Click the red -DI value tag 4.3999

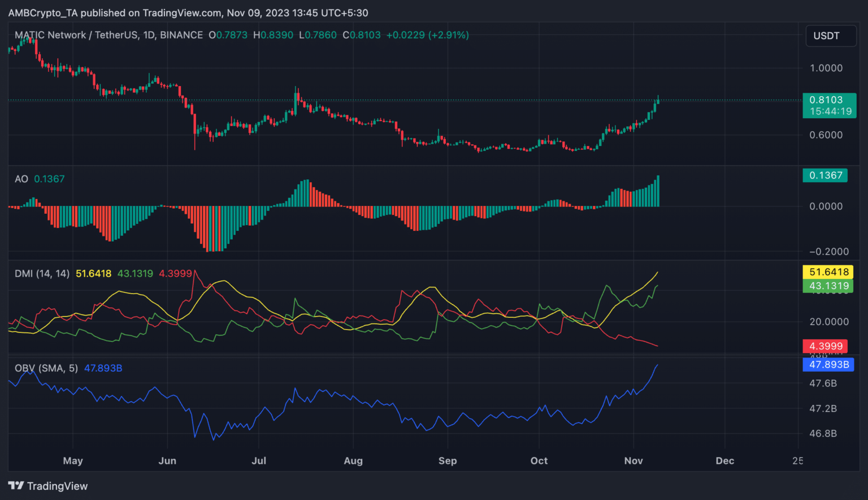click(825, 346)
